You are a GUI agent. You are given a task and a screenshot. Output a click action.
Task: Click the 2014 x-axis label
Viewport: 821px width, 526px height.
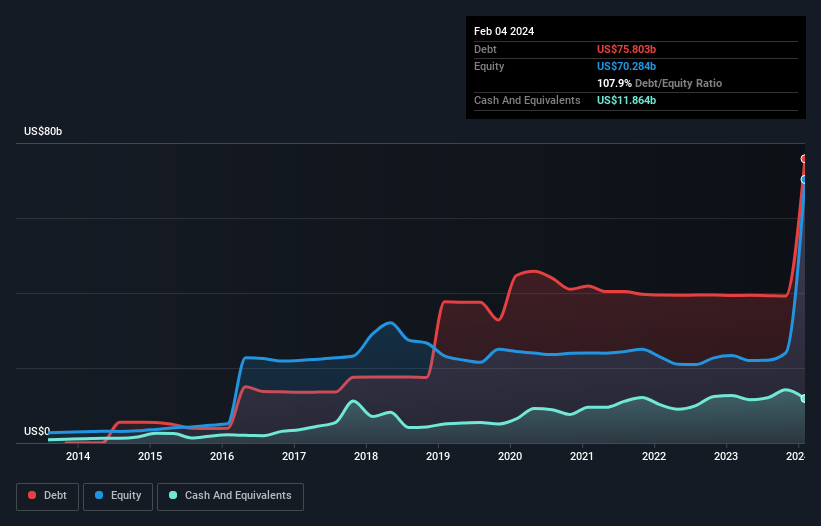pos(78,456)
